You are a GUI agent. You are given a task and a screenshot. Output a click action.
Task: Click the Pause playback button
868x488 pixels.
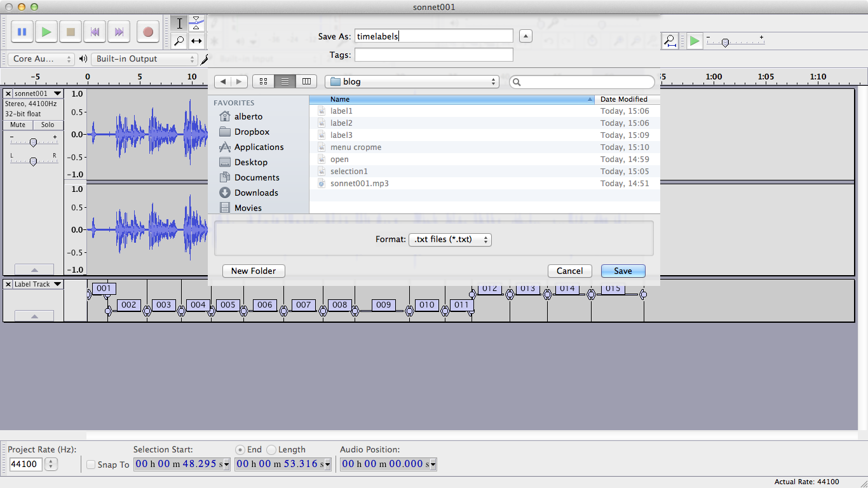[22, 32]
